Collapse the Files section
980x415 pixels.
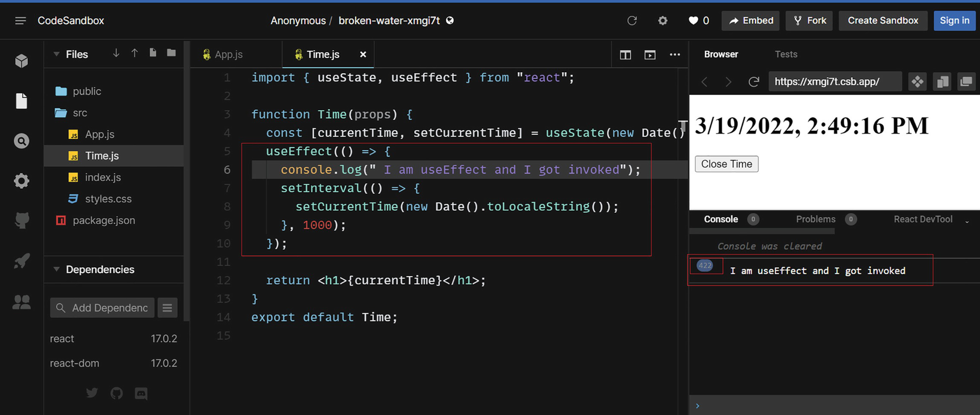click(x=57, y=55)
